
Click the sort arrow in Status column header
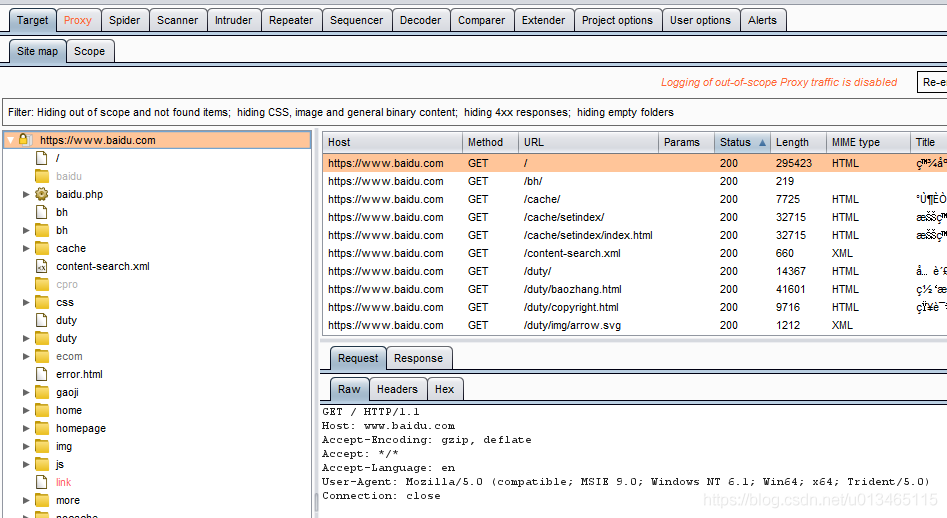[762, 142]
